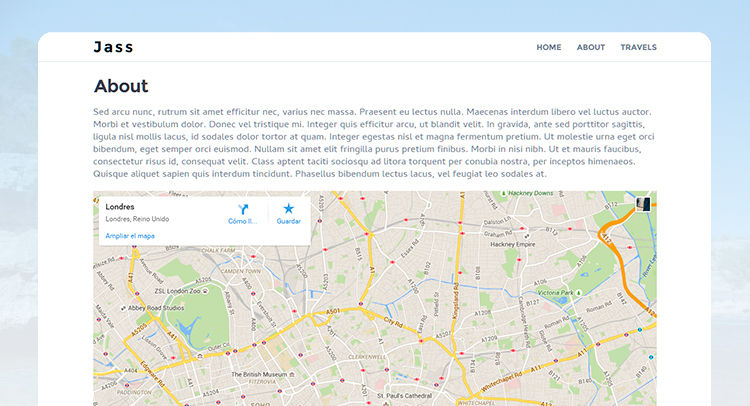
Task: Open the HOME navigation item
Action: click(549, 47)
